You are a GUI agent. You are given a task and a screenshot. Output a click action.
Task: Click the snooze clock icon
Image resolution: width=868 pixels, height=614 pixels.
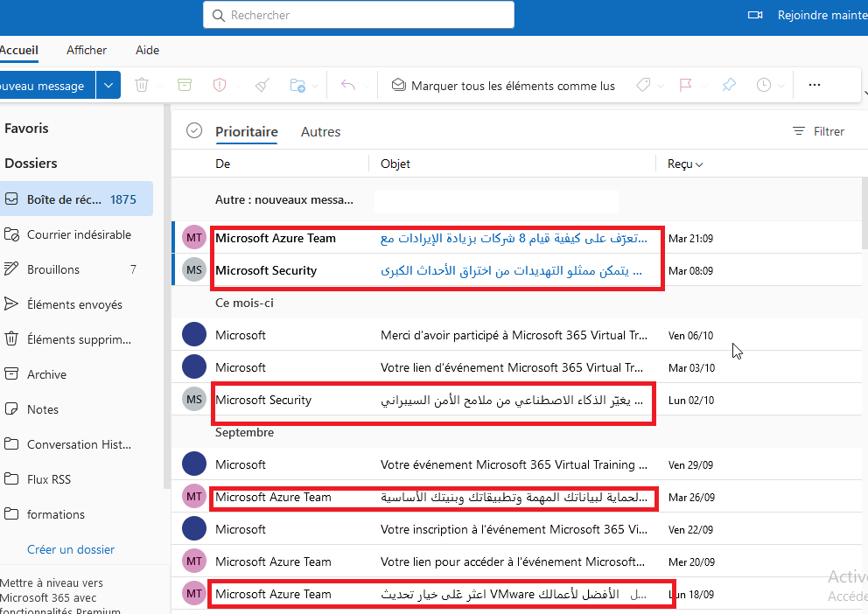click(x=763, y=85)
